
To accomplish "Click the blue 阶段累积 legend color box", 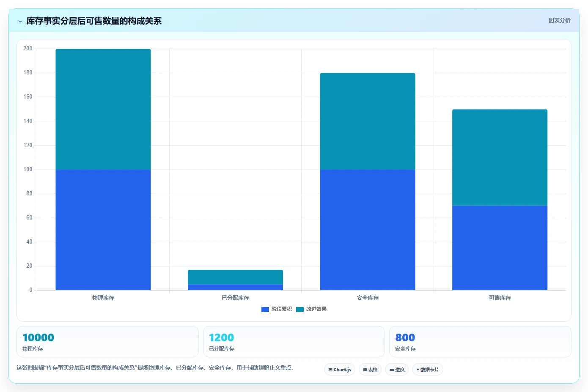I will pyautogui.click(x=265, y=310).
